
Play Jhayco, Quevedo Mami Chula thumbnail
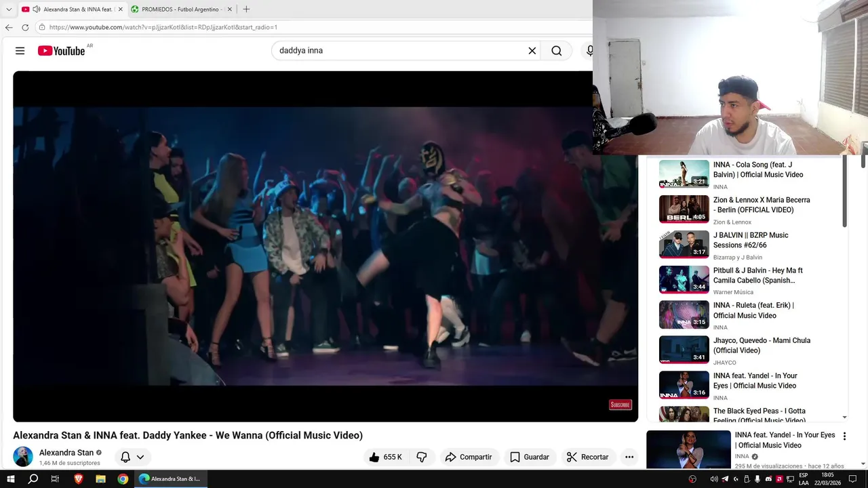click(684, 350)
